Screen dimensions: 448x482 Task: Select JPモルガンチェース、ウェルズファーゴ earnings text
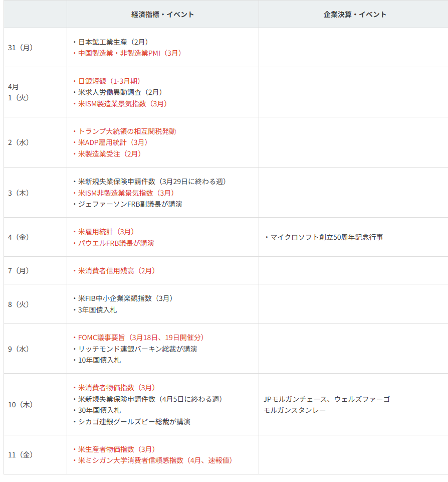(x=326, y=399)
